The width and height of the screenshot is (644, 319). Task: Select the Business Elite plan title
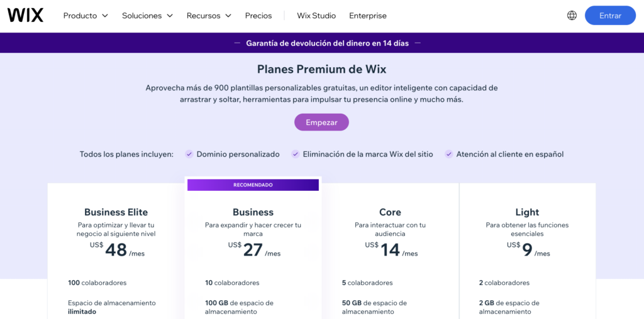point(116,212)
